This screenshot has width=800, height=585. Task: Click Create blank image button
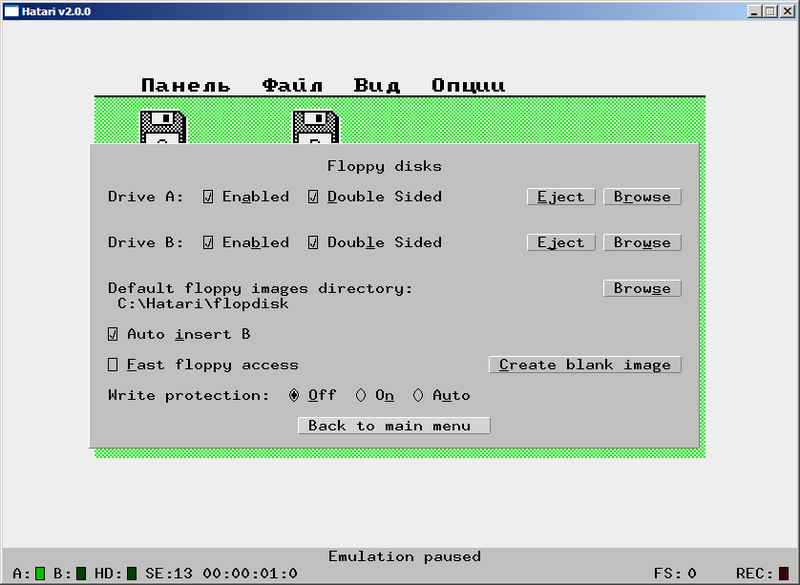(585, 365)
